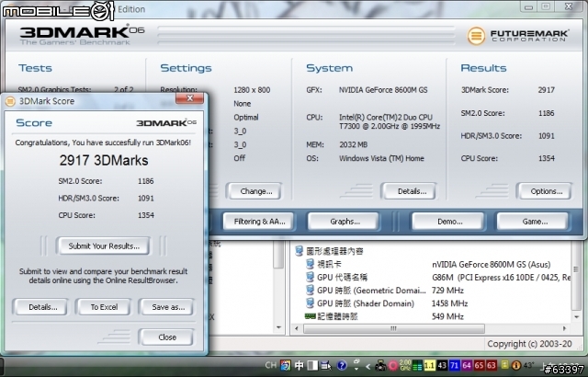
Task: Click the right pane vertical scrollbar down arrow
Action: pos(576,317)
